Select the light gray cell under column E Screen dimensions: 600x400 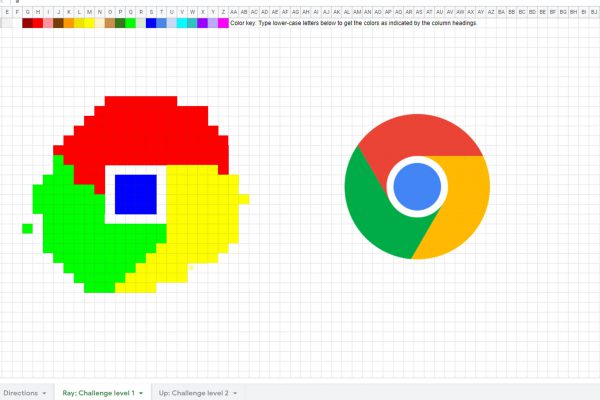(7, 23)
